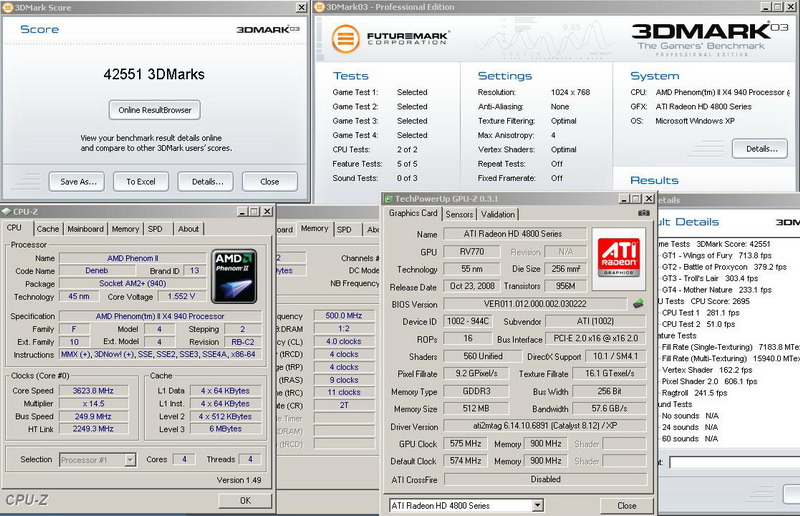The image size is (800, 516).
Task: Open the SPD tab in front CPU-Z window
Action: pos(155,229)
